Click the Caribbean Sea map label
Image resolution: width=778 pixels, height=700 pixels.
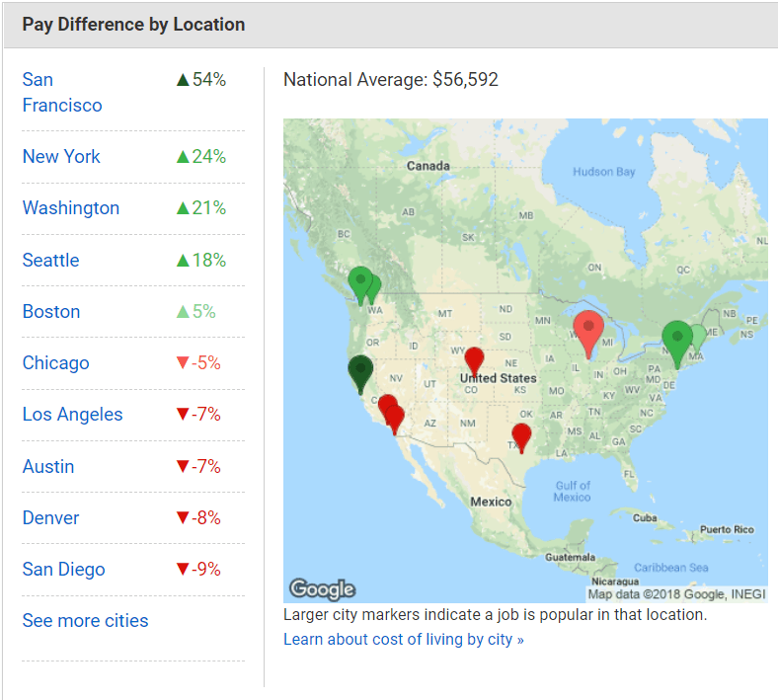[x=670, y=568]
